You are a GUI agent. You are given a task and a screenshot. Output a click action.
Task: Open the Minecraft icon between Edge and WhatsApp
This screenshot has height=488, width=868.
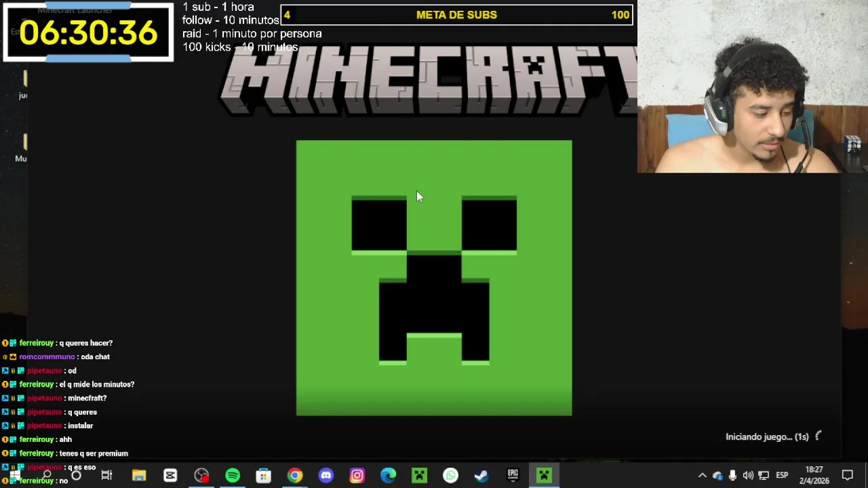point(419,475)
